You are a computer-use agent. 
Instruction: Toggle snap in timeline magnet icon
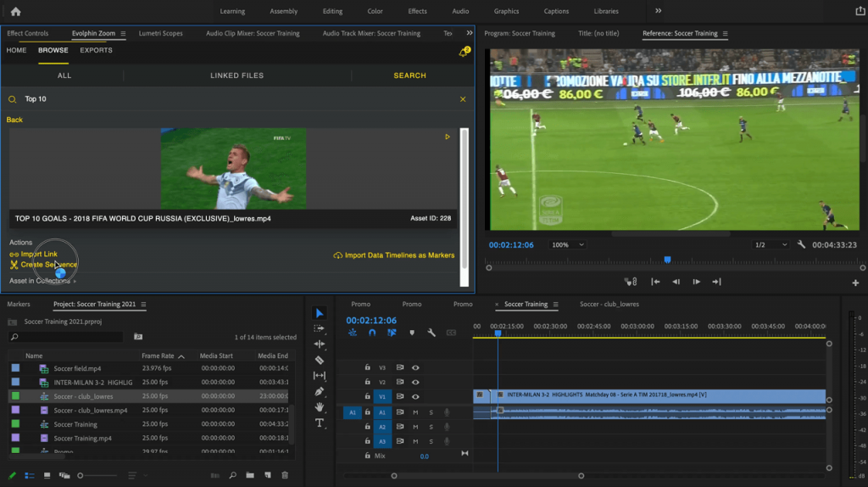(372, 333)
